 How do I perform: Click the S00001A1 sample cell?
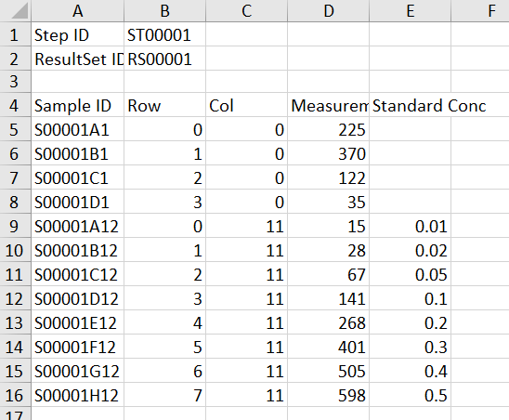point(78,129)
